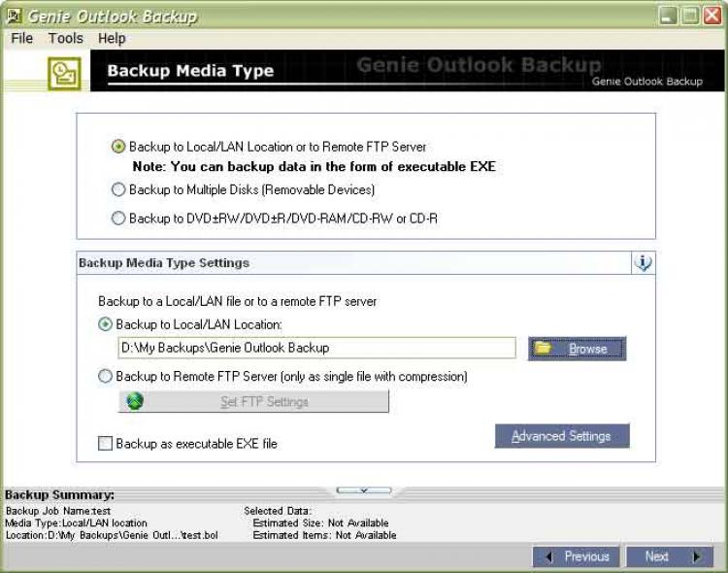Go back with the Previous button
This screenshot has height=573, width=728.
tap(577, 556)
